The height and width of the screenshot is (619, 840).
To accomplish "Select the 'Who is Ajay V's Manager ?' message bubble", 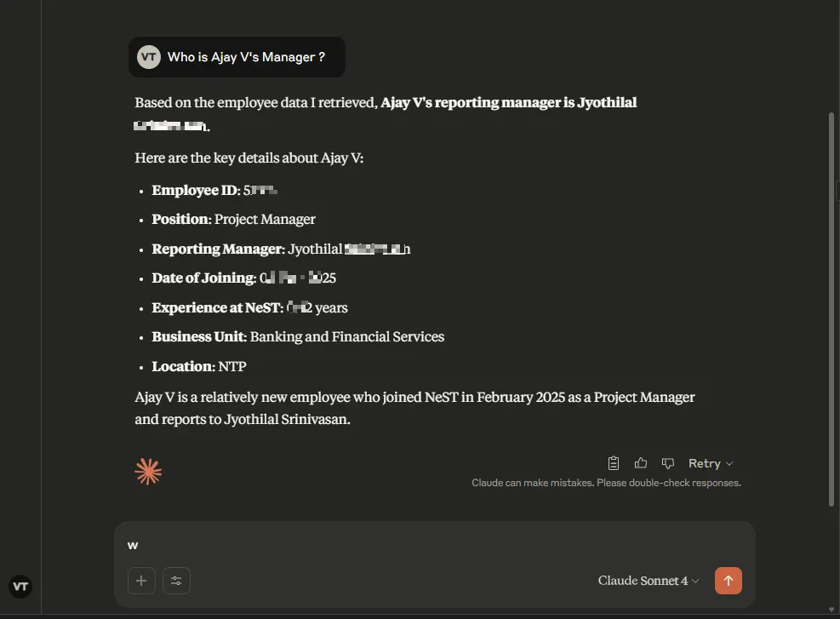I will pos(237,57).
